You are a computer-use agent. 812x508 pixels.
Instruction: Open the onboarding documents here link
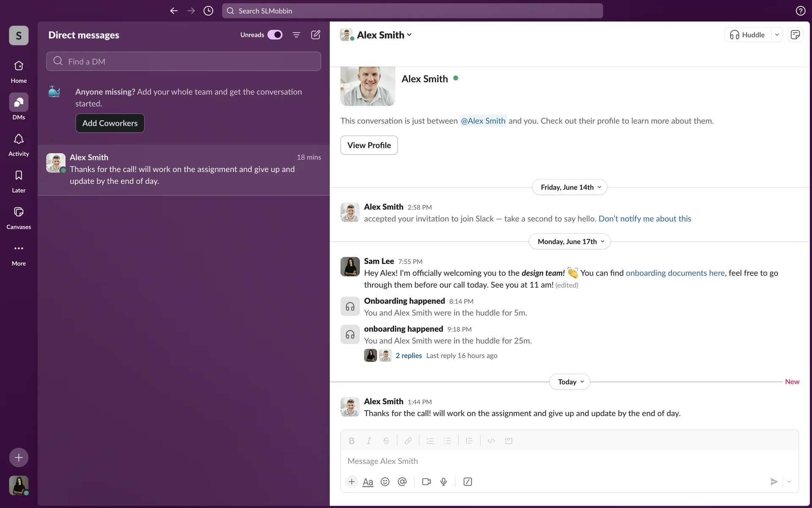675,273
